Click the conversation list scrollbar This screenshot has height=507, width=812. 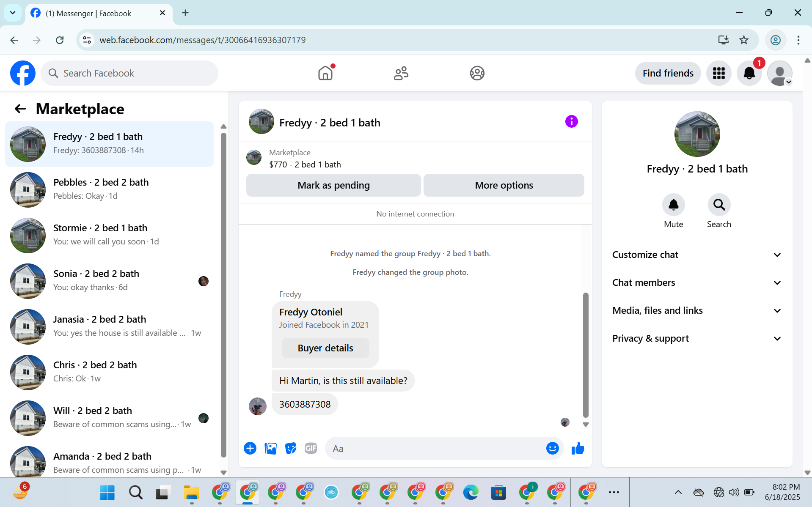pos(223,295)
